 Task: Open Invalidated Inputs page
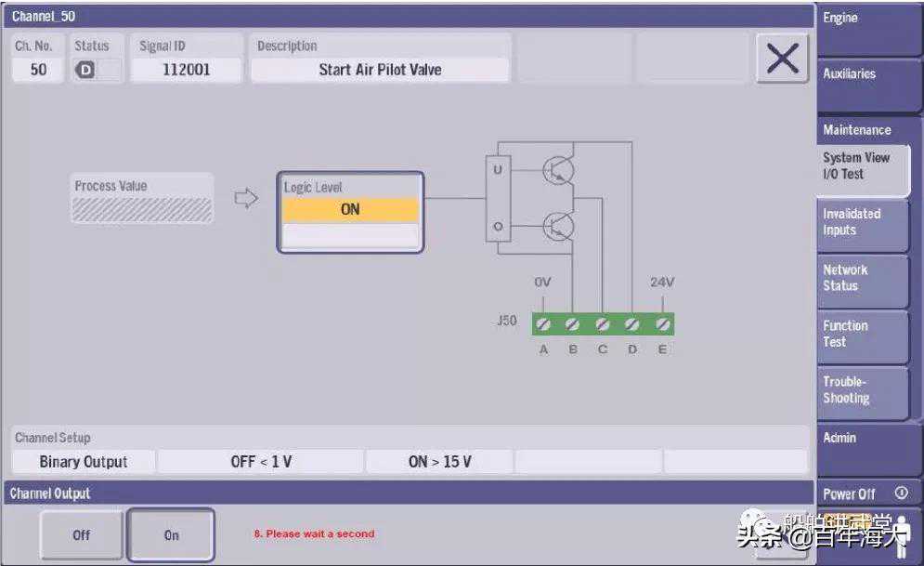(861, 223)
